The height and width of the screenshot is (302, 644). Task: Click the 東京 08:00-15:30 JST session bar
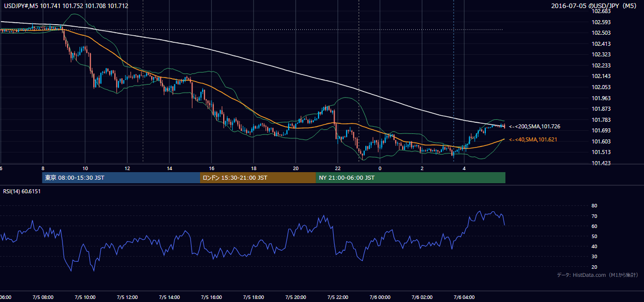tap(121, 178)
